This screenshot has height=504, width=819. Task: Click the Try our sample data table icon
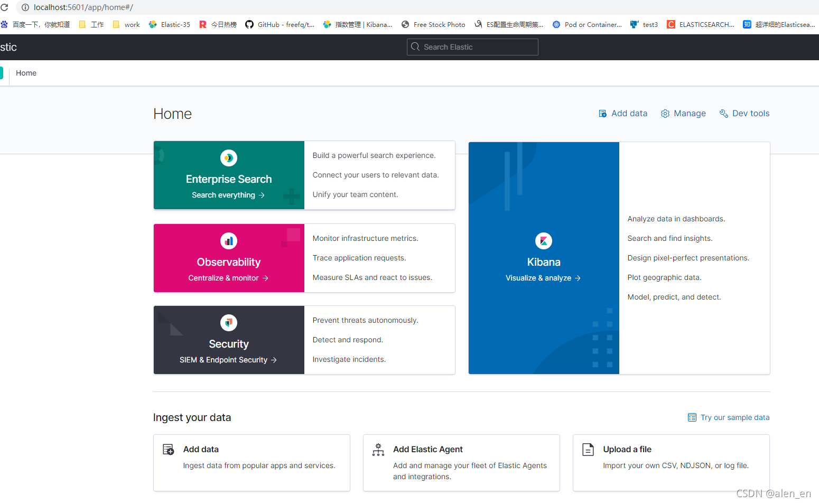[x=692, y=417]
